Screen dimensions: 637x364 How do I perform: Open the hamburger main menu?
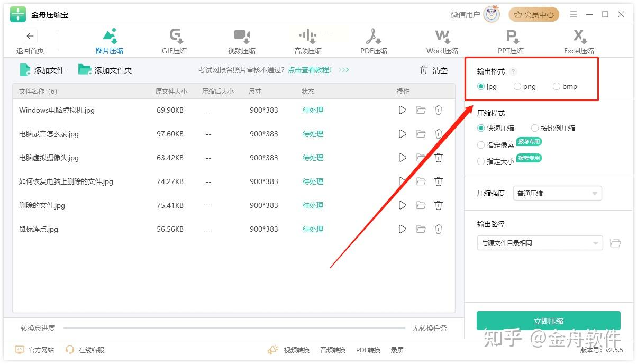(x=574, y=15)
